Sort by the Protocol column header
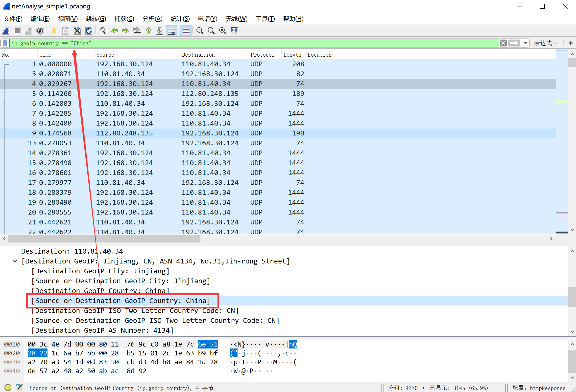This screenshot has width=576, height=392. point(265,55)
